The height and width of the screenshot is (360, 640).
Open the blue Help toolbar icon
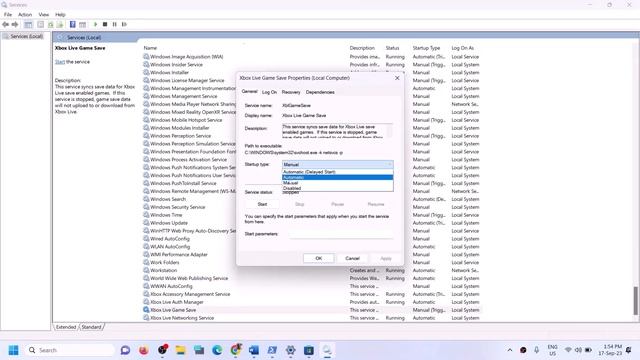click(73, 24)
